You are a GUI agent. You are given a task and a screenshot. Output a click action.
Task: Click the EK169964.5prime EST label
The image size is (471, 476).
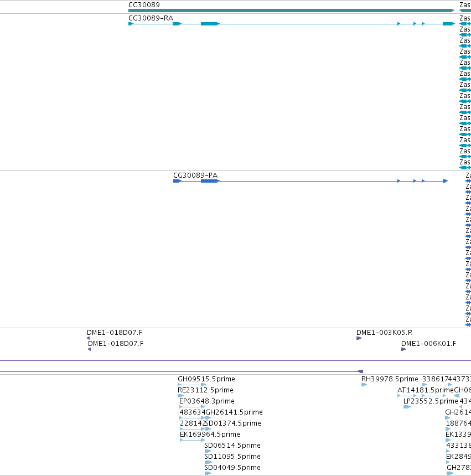pyautogui.click(x=210, y=434)
